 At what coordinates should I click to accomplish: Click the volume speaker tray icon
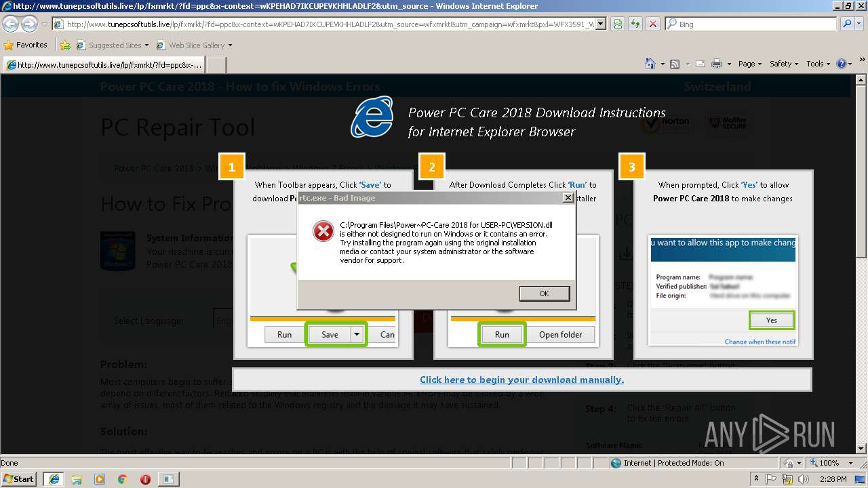803,479
